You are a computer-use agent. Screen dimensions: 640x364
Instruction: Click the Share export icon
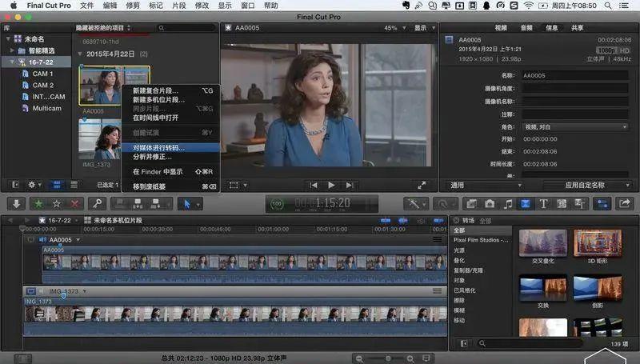pos(625,204)
